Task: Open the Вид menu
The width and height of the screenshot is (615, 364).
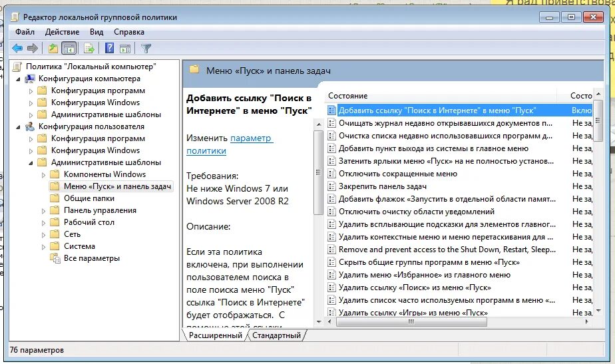Action: [x=97, y=32]
